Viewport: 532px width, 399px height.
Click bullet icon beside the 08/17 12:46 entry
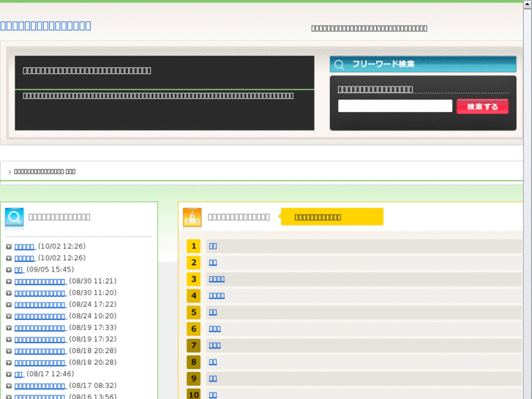point(9,375)
